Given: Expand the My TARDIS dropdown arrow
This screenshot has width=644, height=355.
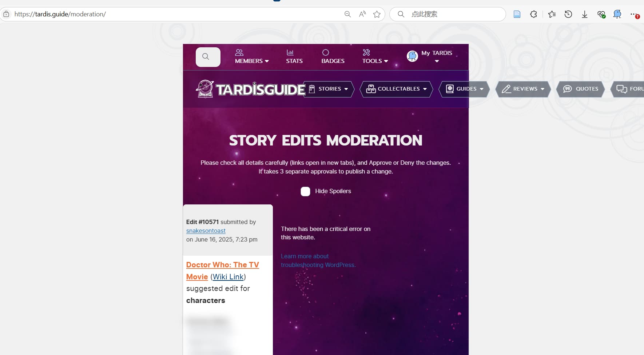Looking at the screenshot, I should [437, 61].
